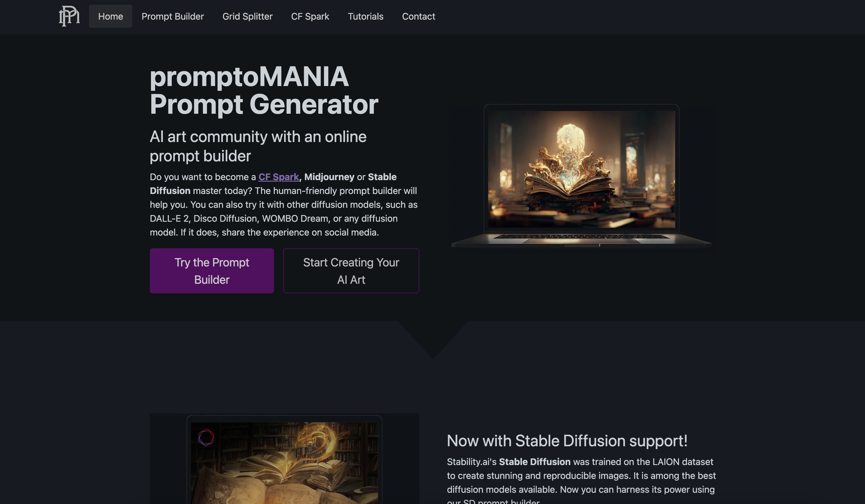Click Start Creating Your AI Art button
The image size is (865, 504).
(351, 271)
